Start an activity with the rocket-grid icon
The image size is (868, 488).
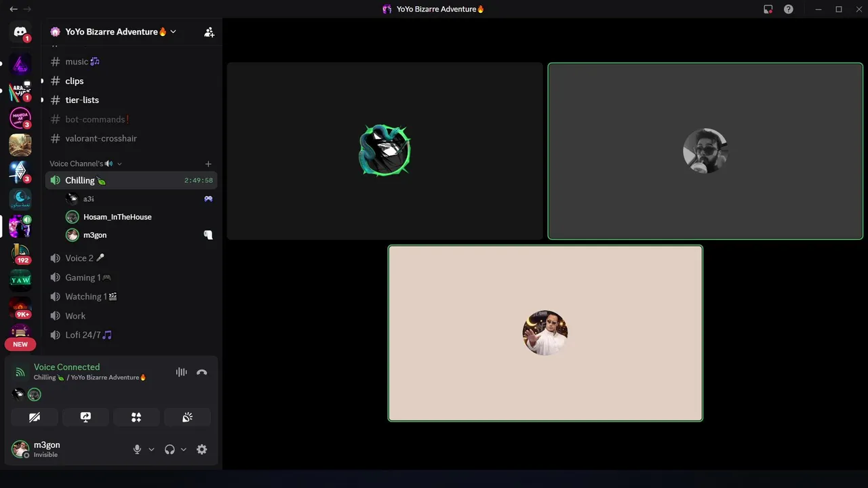click(x=136, y=418)
